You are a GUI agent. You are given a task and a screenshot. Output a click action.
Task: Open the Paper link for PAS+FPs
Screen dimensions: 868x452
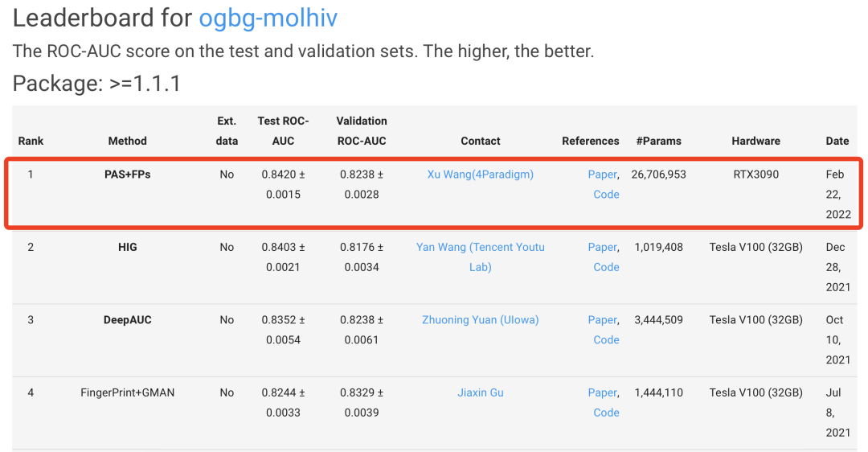(602, 174)
